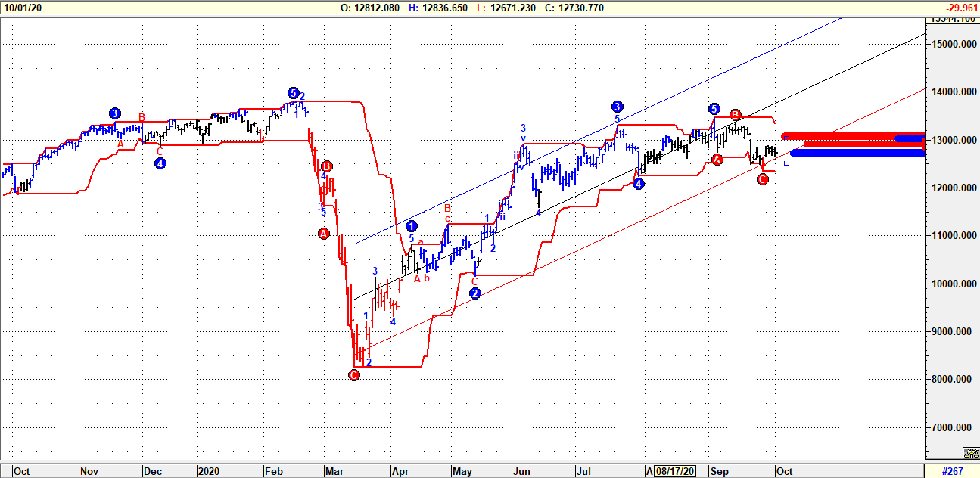Click the Nov label on time axis
980x478 pixels.
pyautogui.click(x=90, y=471)
